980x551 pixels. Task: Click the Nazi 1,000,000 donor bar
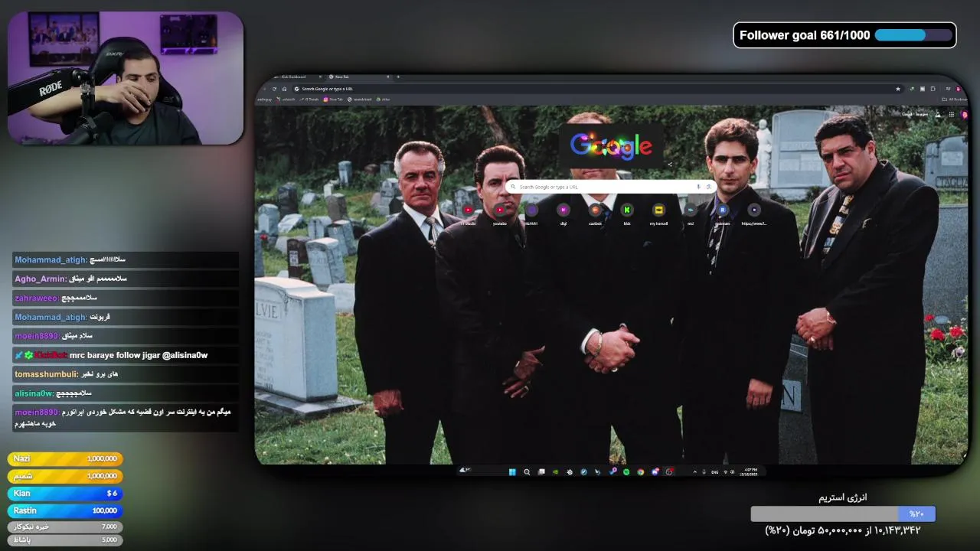point(65,458)
